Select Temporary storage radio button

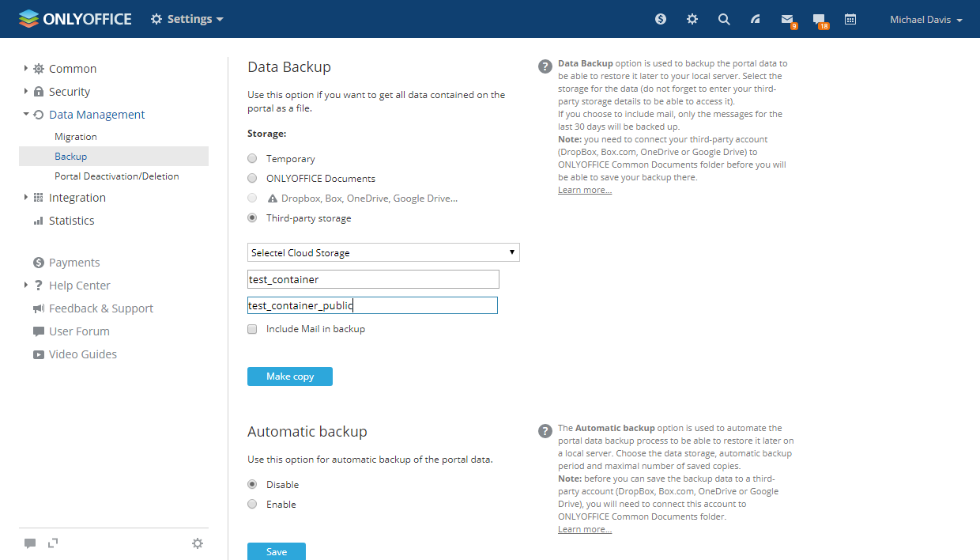tap(252, 159)
